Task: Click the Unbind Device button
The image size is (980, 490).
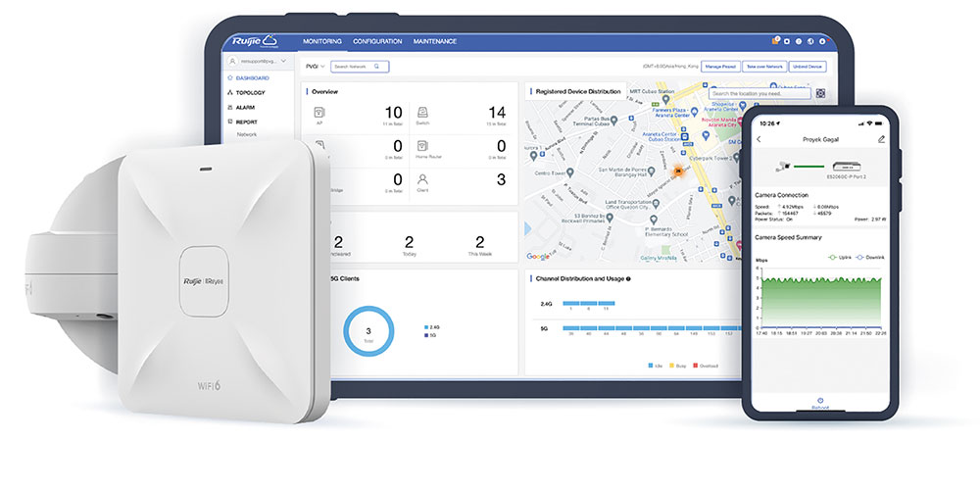Action: tap(808, 67)
